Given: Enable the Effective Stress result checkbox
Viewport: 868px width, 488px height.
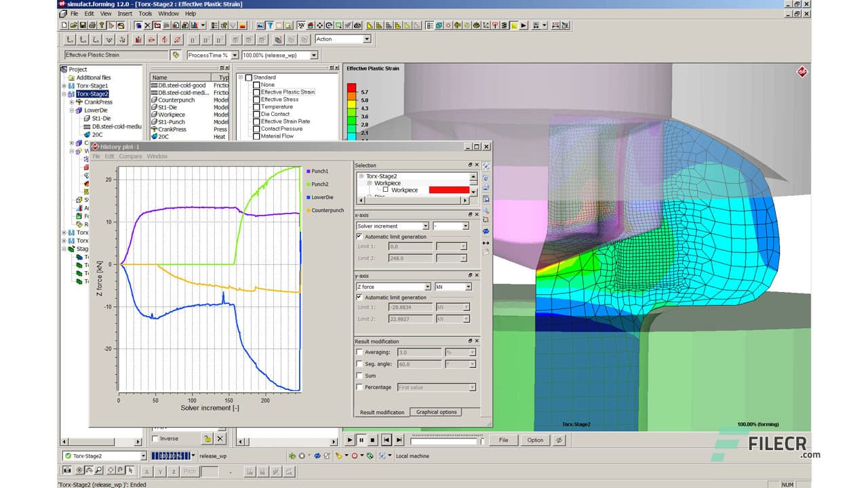Looking at the screenshot, I should pos(256,100).
